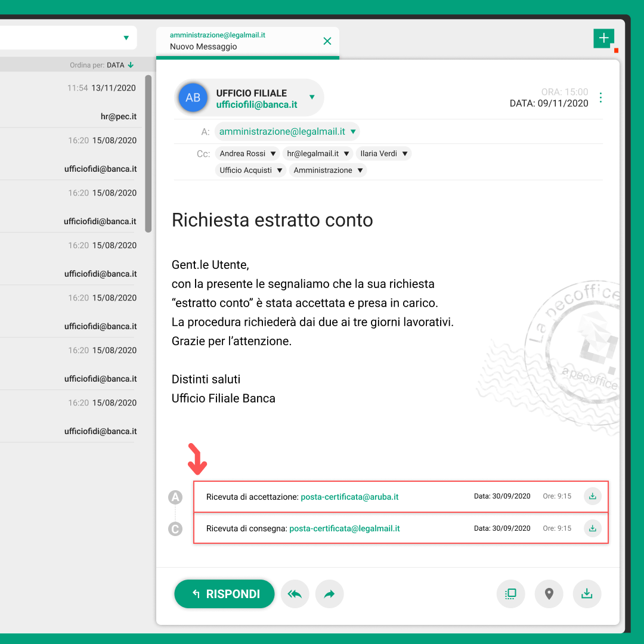Click amministrazione@legalmail.it in the tab header
Screen dimensions: 644x644
pyautogui.click(x=217, y=35)
